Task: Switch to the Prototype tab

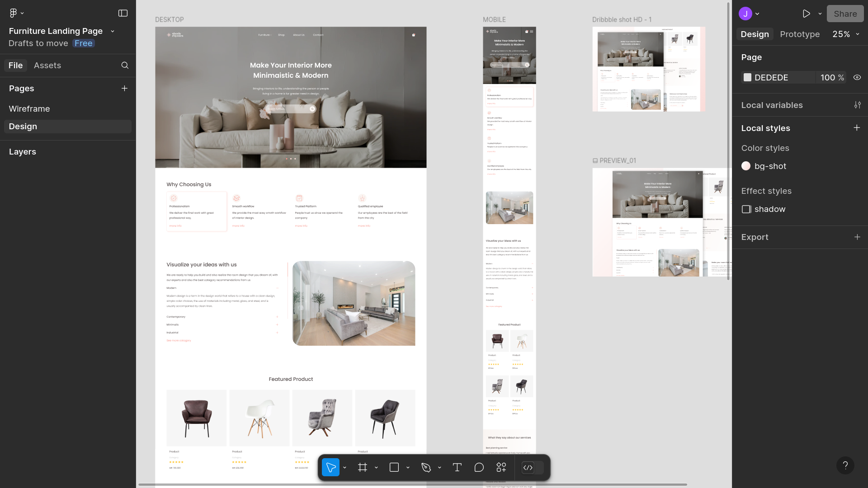Action: click(x=799, y=34)
